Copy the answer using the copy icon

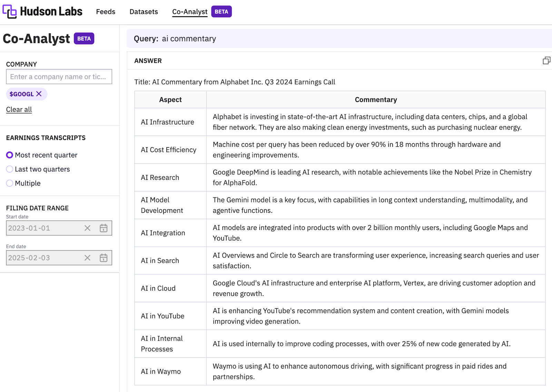(x=546, y=61)
